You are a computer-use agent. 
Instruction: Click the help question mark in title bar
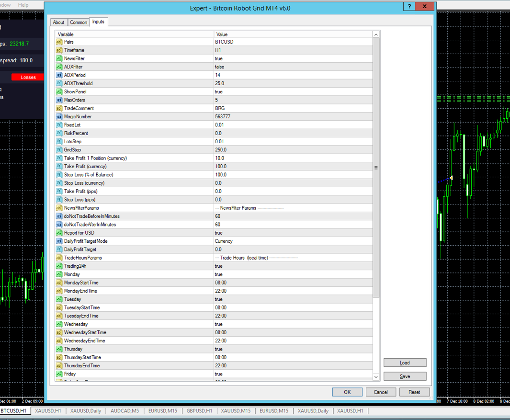click(x=409, y=7)
